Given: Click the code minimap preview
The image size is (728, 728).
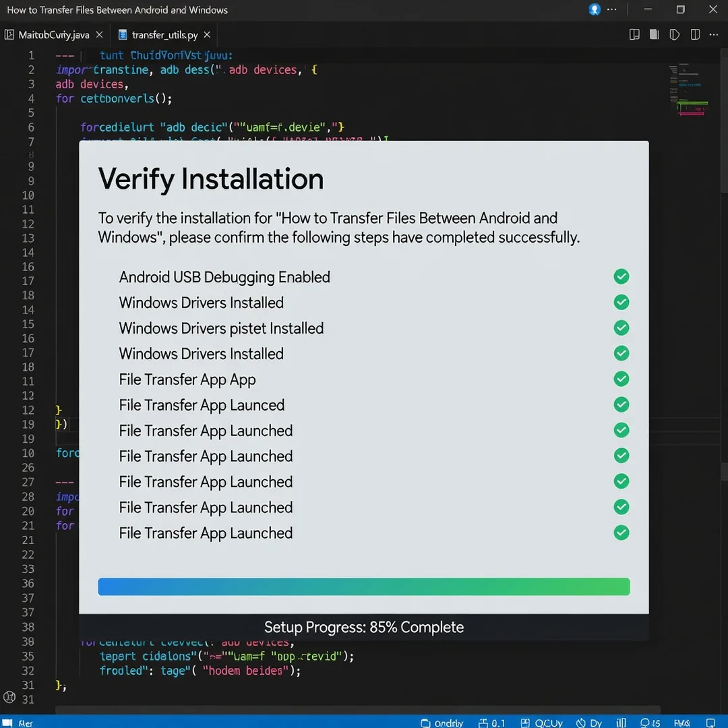Looking at the screenshot, I should 688,90.
